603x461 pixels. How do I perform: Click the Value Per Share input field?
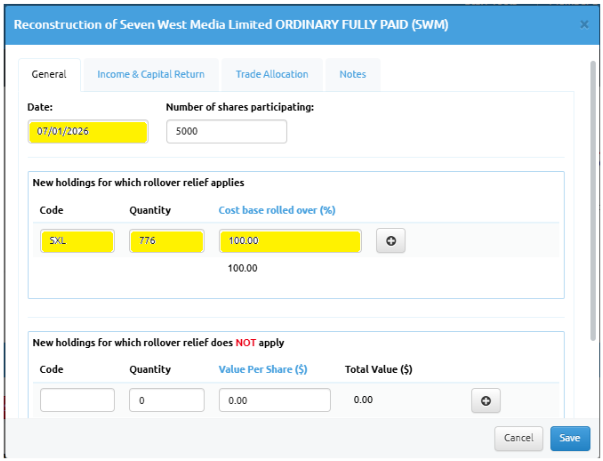[x=275, y=400]
